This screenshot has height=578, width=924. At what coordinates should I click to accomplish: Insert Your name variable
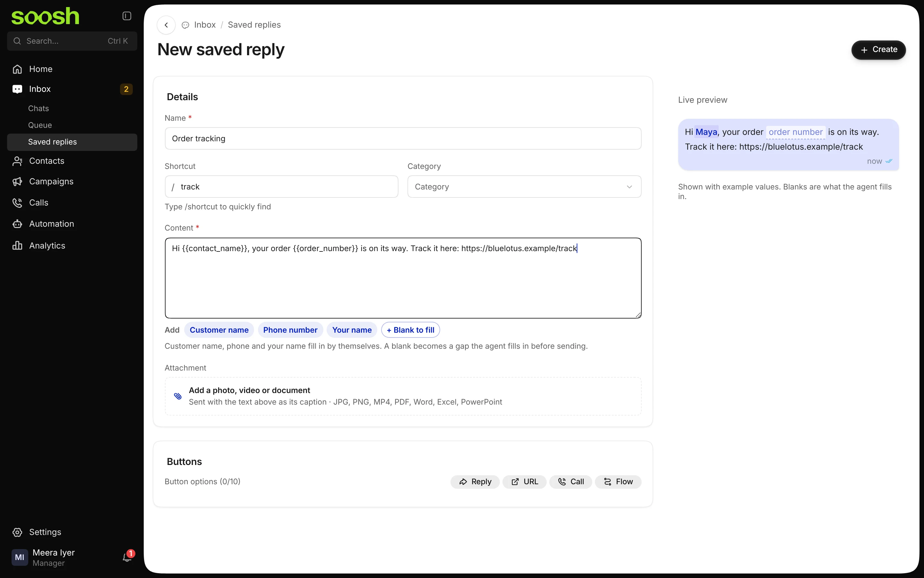tap(352, 330)
